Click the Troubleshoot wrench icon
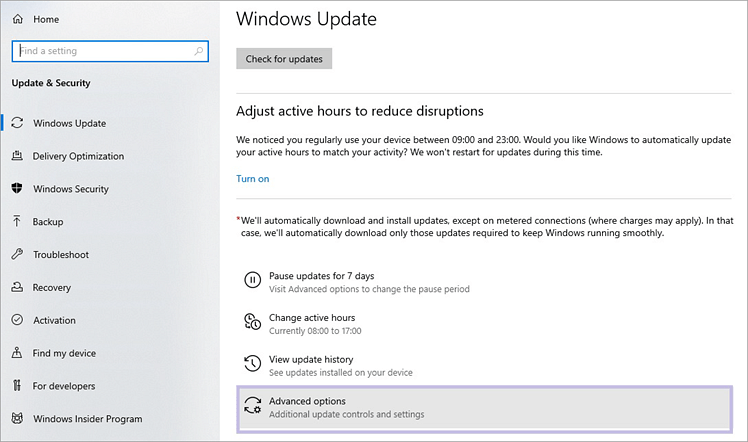748x442 pixels. [x=17, y=255]
